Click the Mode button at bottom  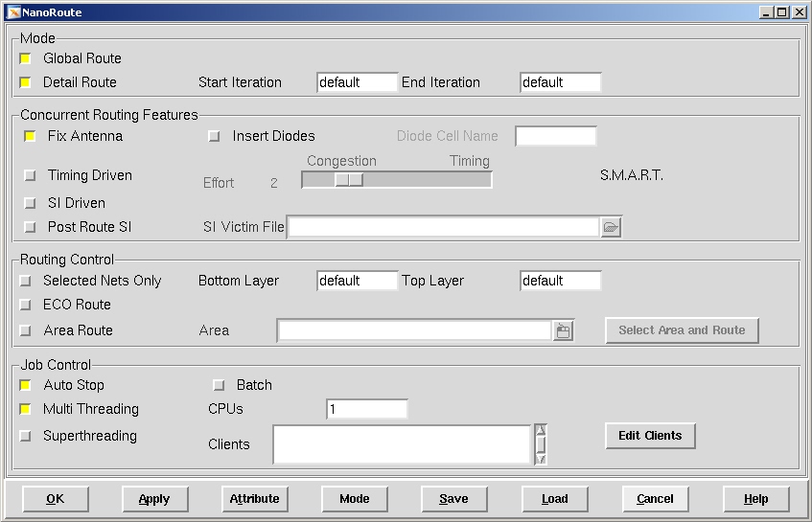355,499
